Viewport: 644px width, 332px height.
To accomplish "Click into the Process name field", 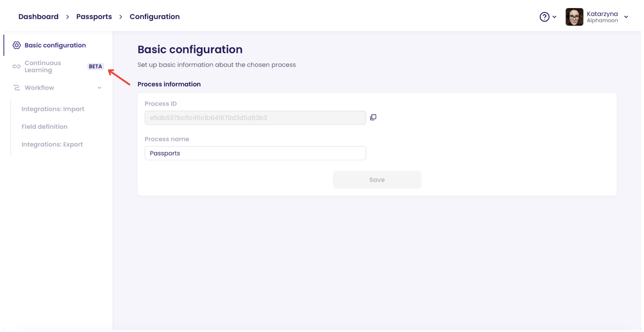I will coord(255,153).
